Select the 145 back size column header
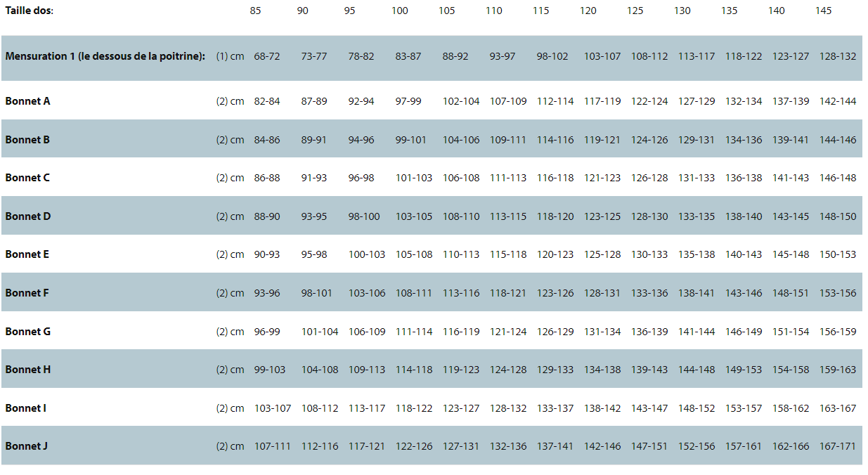Image resolution: width=868 pixels, height=475 pixels. [824, 11]
